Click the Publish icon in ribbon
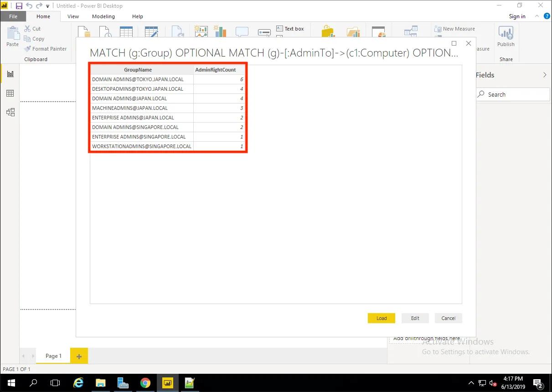The width and height of the screenshot is (552, 392). (x=506, y=36)
